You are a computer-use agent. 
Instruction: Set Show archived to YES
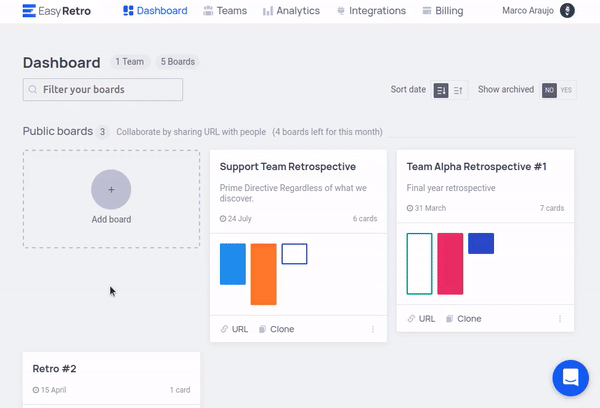(566, 90)
